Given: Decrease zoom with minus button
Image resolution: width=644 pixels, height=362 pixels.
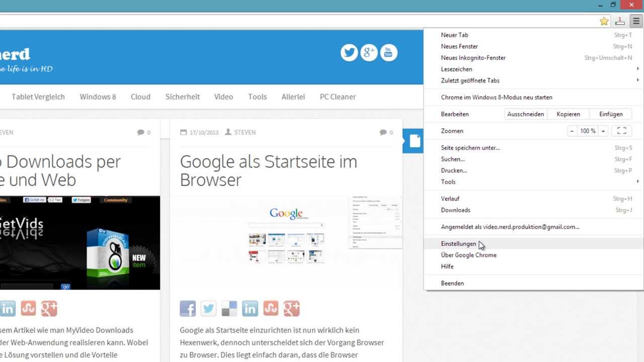Looking at the screenshot, I should click(x=572, y=131).
